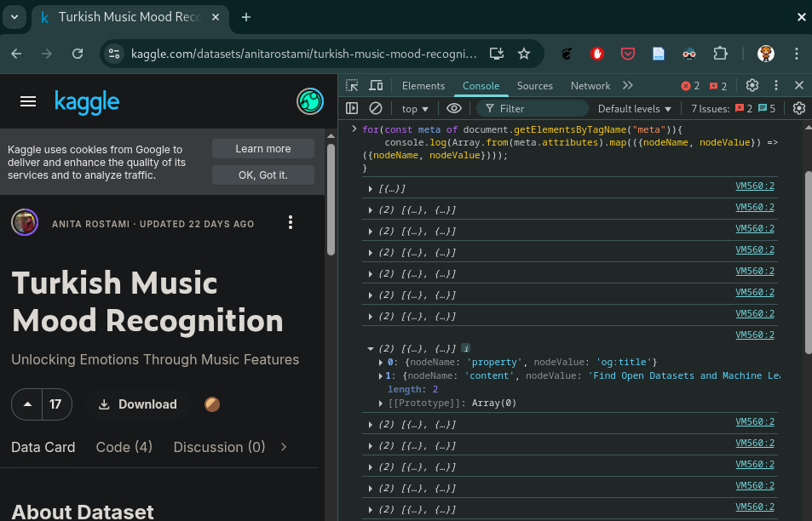Expand item 1 with content nodeName
The image size is (812, 521).
pyautogui.click(x=381, y=375)
